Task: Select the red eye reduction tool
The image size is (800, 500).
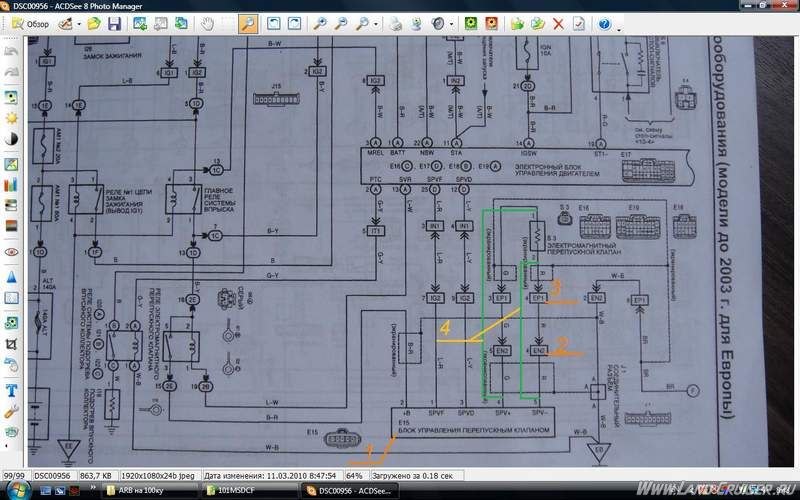Action: (11, 252)
